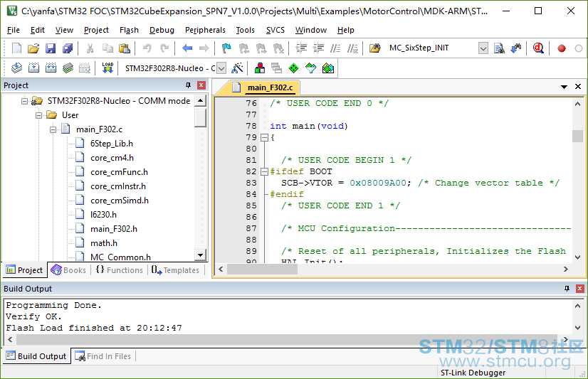Screen dimensions: 588x379
Task: Switch to the Templates tab
Action: click(x=175, y=270)
